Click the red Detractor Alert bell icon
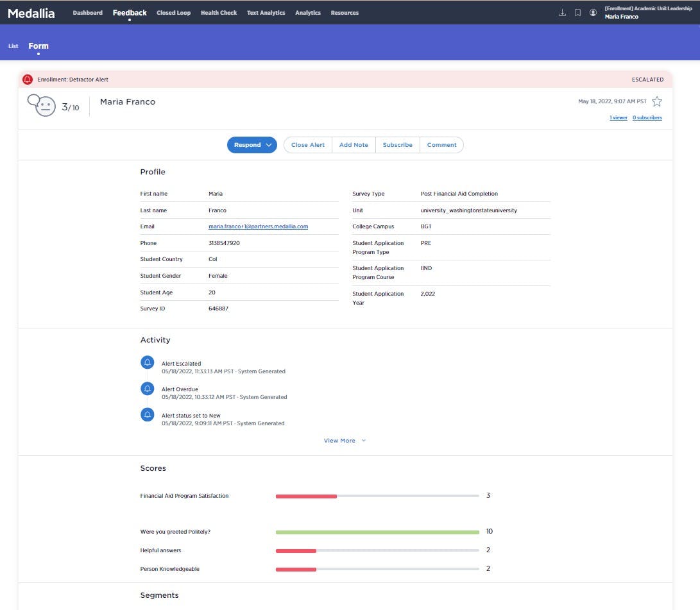 [x=28, y=80]
